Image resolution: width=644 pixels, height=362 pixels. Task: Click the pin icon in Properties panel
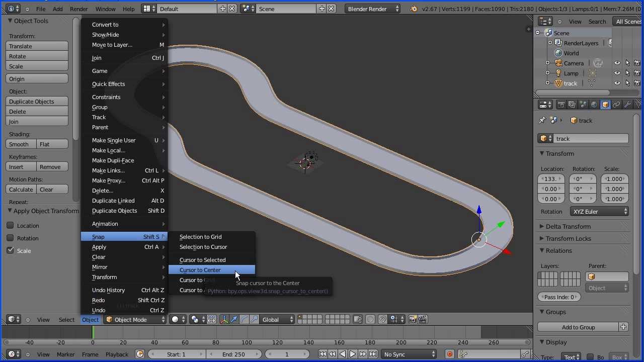point(542,121)
